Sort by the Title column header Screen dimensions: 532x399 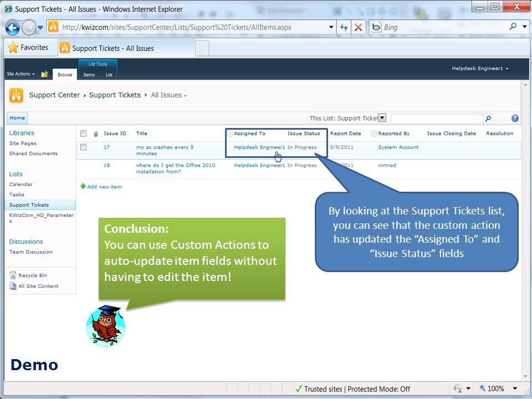click(x=141, y=134)
